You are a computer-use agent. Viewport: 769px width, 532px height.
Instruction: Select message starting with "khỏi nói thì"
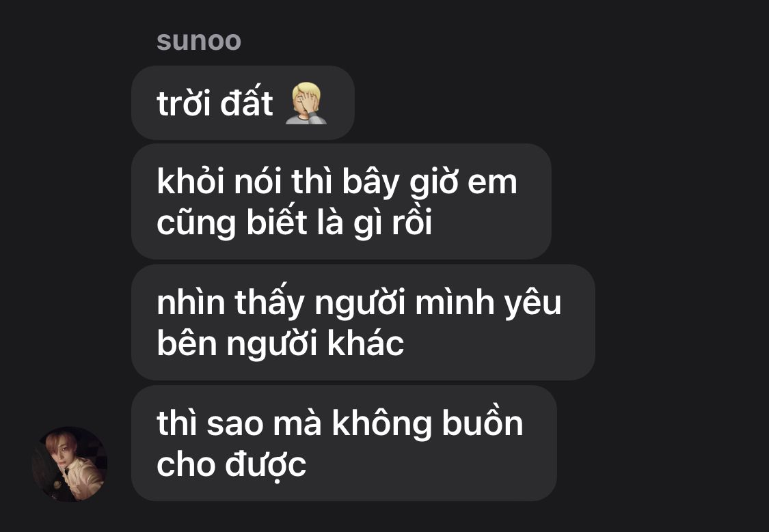341,201
